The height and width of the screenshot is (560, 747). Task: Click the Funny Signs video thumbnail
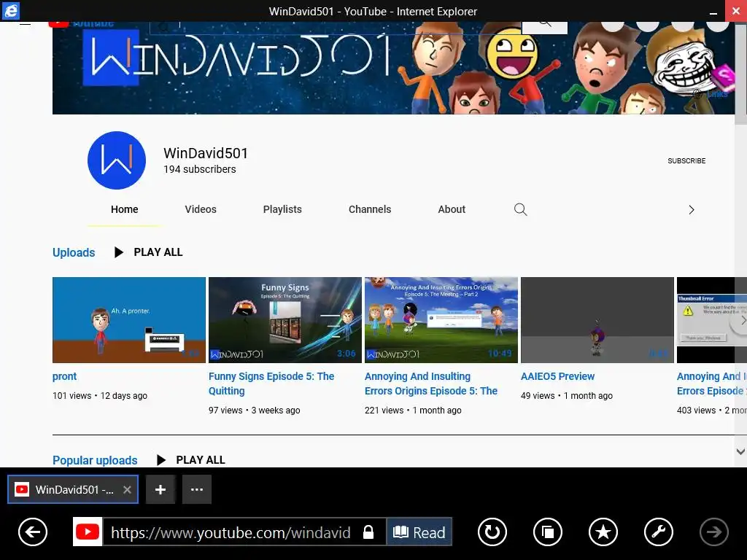pos(285,320)
